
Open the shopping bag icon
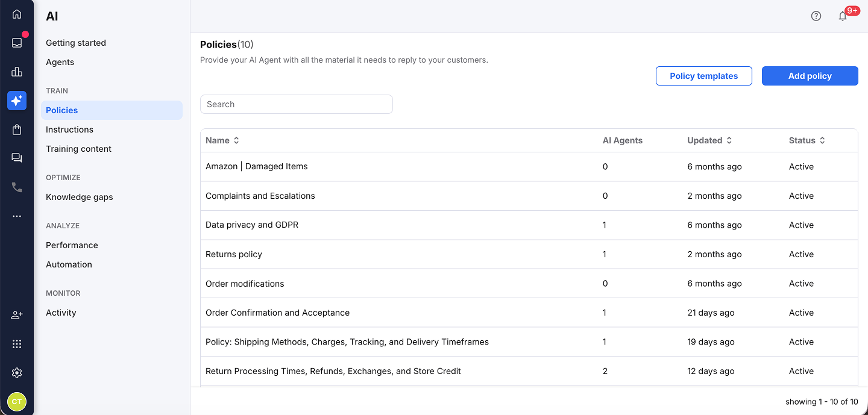pyautogui.click(x=17, y=129)
